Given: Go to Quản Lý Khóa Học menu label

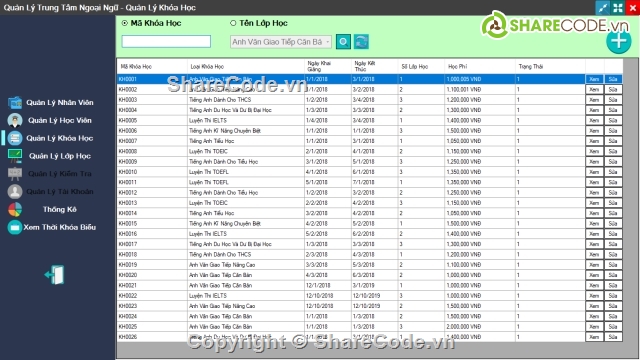Looking at the screenshot, I should pyautogui.click(x=60, y=138).
